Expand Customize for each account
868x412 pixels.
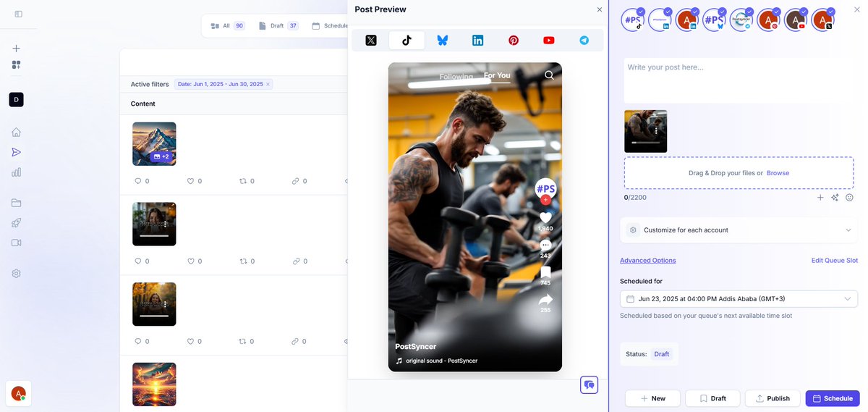click(739, 230)
